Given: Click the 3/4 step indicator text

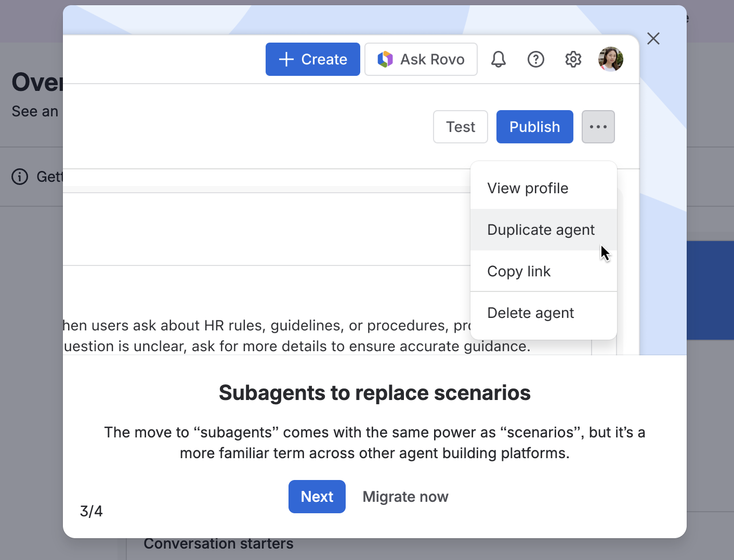Looking at the screenshot, I should (x=91, y=511).
